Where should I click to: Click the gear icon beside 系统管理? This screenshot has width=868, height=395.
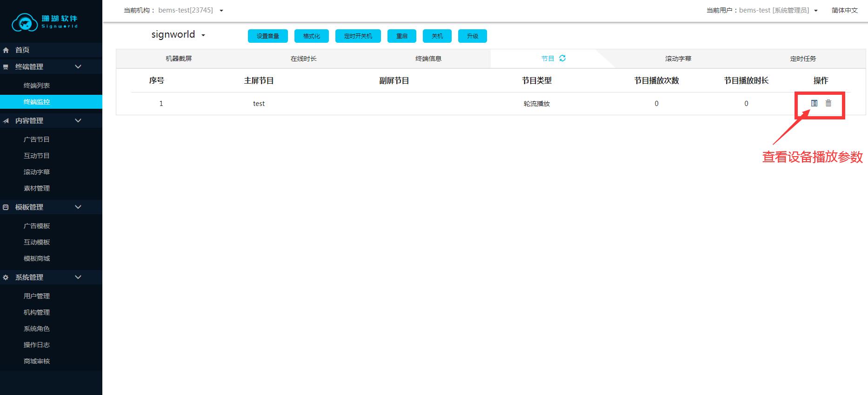[x=6, y=277]
